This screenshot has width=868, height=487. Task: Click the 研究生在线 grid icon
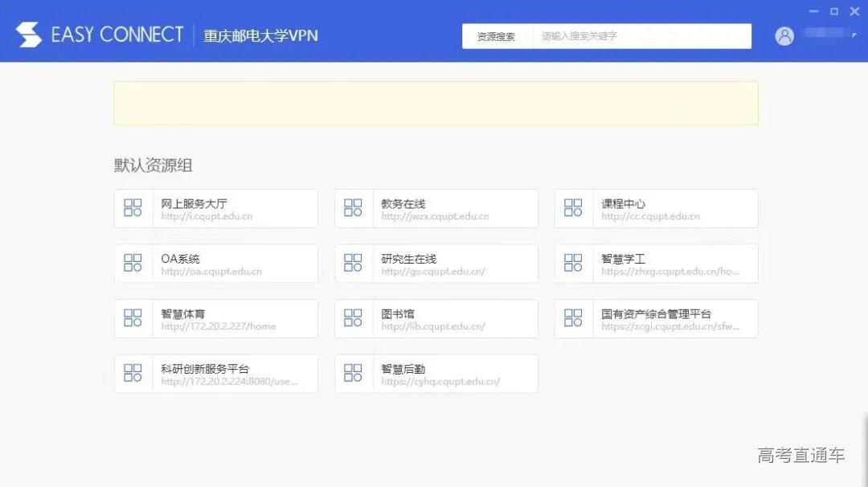[x=353, y=263]
